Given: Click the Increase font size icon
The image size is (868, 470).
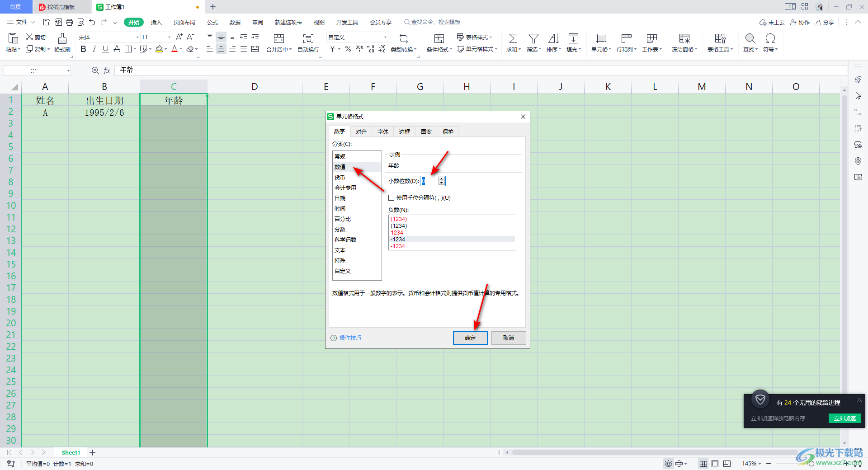Looking at the screenshot, I should coord(179,37).
